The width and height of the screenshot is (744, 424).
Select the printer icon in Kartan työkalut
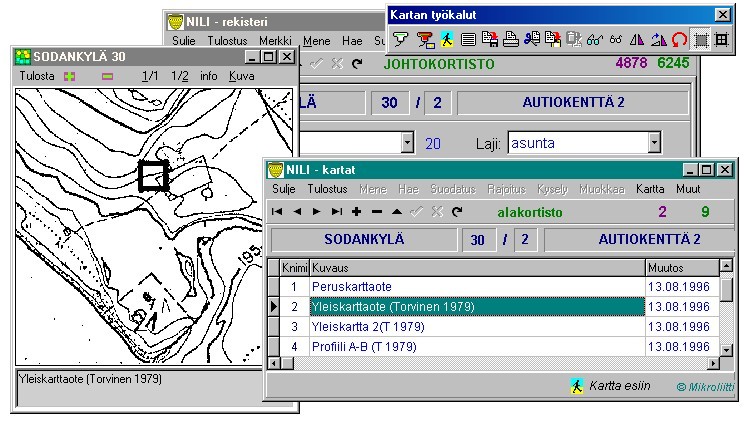tap(509, 40)
